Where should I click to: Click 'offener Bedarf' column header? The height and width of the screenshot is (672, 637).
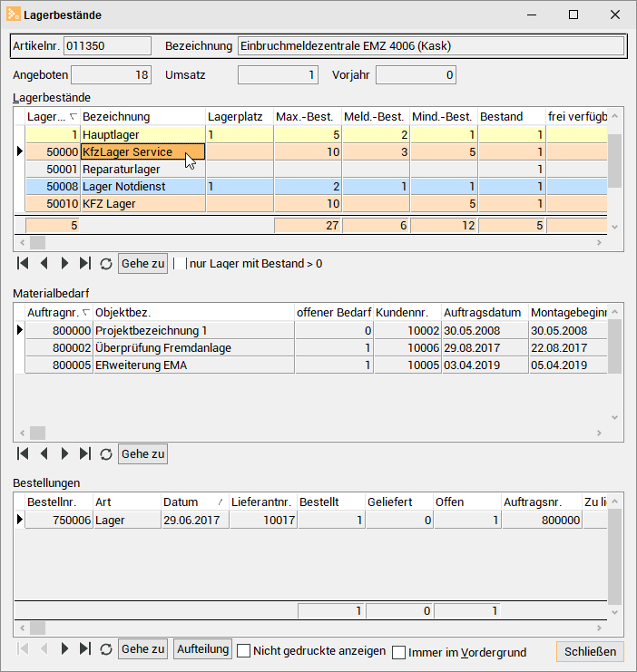334,313
